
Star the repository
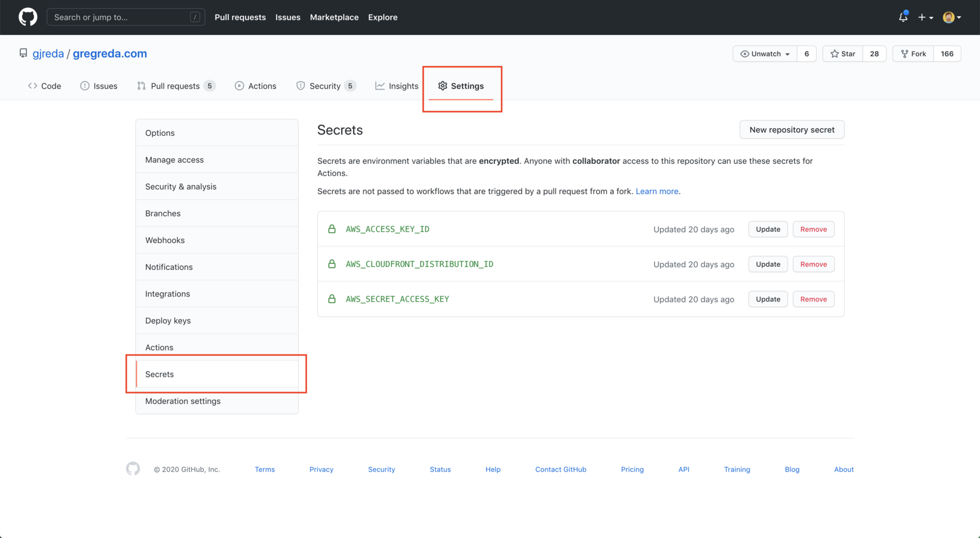pos(842,54)
